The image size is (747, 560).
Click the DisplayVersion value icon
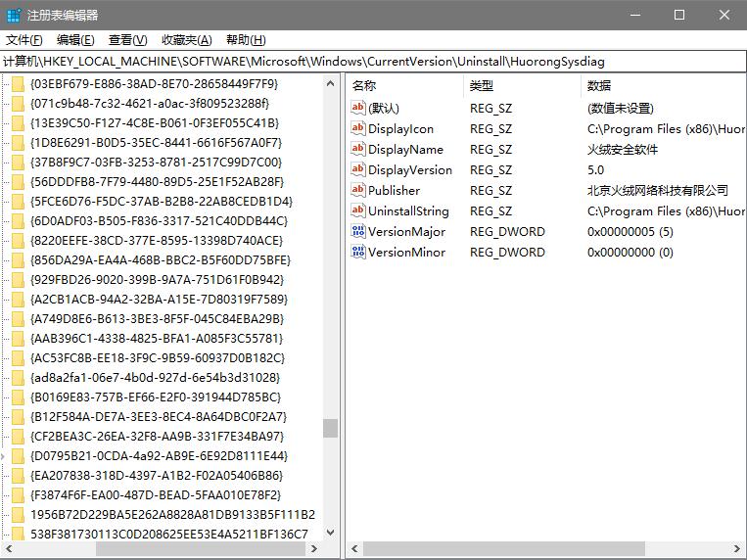click(x=358, y=169)
